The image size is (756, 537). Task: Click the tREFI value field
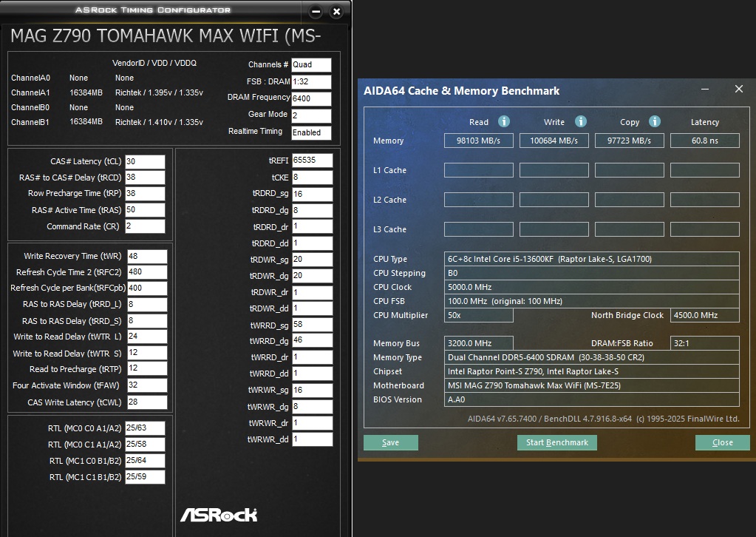point(312,161)
